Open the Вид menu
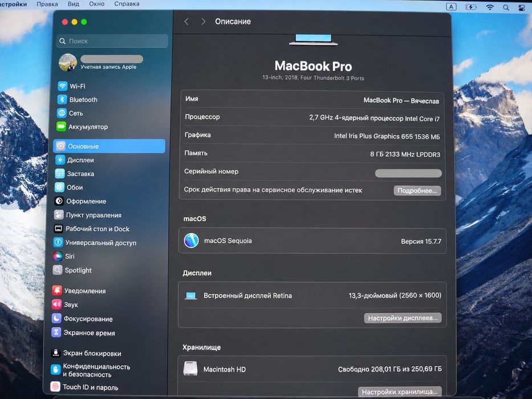Viewport: 532px width, 399px height. (x=74, y=4)
